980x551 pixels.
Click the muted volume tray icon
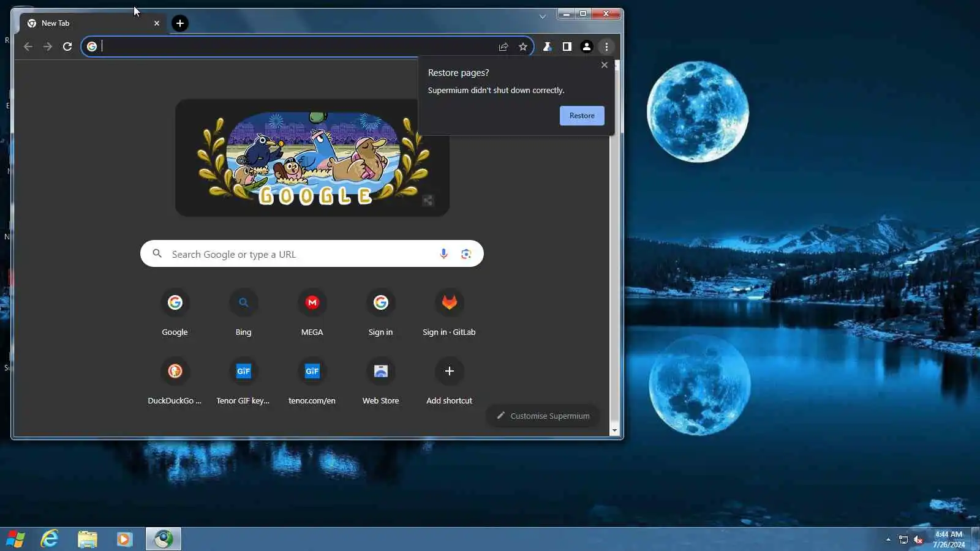pos(918,539)
